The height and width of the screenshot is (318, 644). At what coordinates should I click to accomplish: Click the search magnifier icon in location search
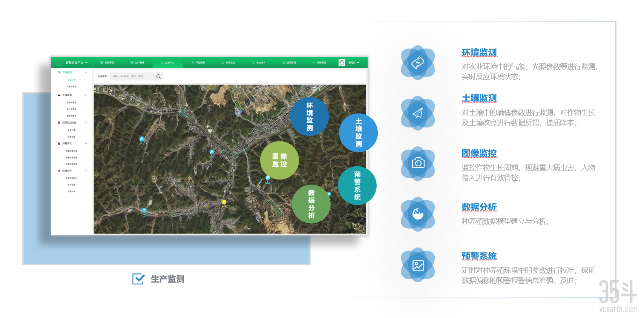coord(158,76)
